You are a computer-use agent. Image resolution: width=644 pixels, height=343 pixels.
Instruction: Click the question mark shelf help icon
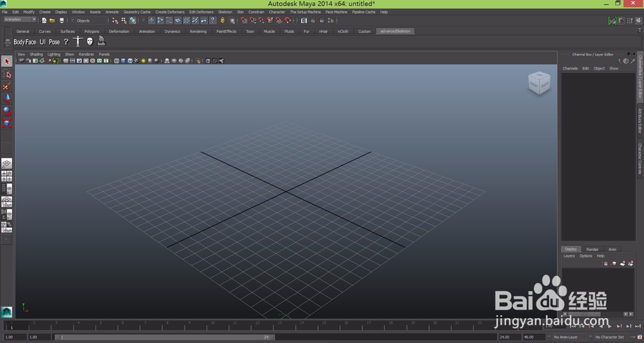pyautogui.click(x=66, y=42)
